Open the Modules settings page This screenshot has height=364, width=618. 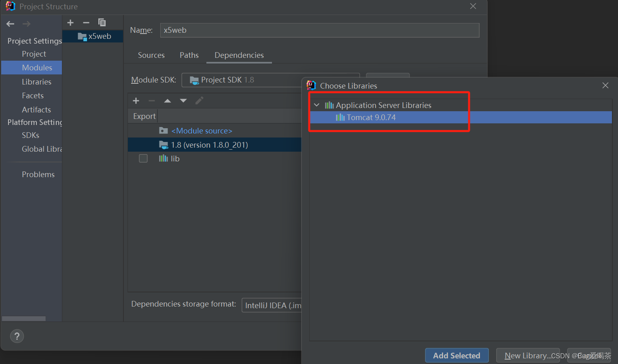[x=32, y=68]
